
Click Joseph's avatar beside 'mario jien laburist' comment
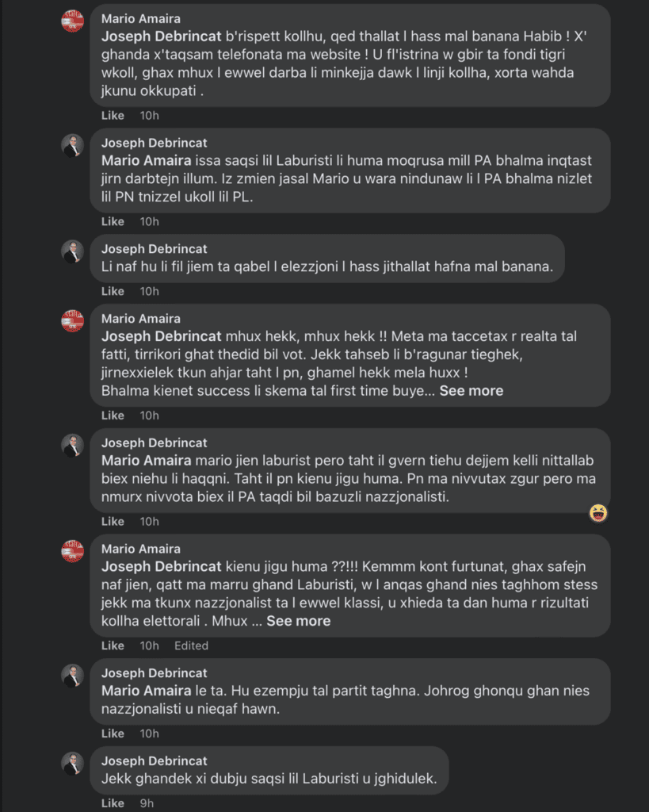[x=73, y=445]
